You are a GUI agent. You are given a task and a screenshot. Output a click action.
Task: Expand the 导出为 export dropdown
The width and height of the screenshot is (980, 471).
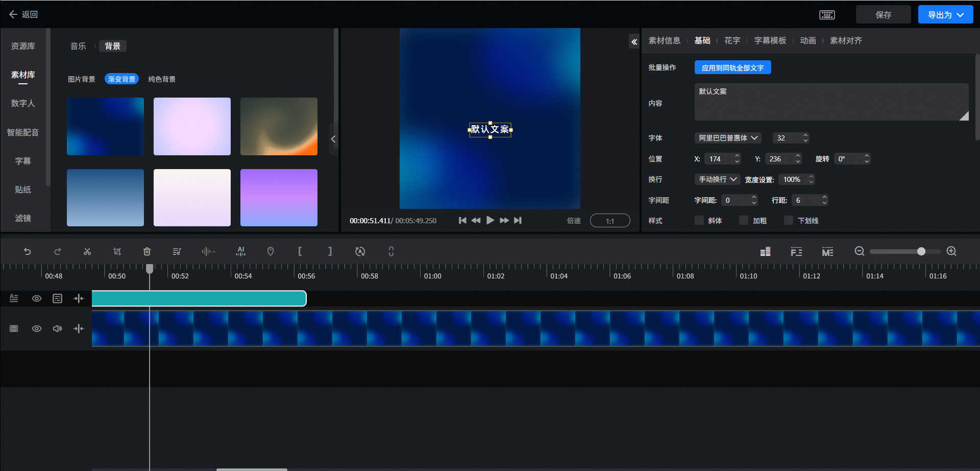click(945, 15)
